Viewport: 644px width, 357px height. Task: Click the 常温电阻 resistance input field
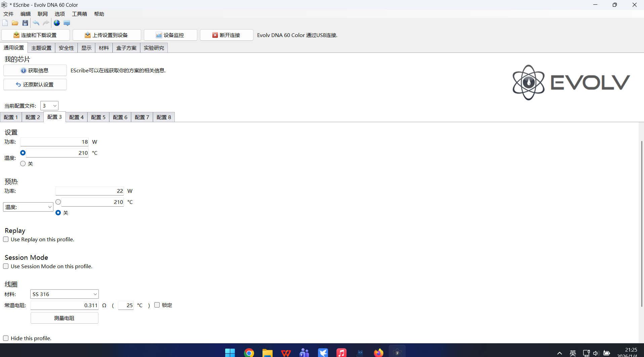[x=64, y=305]
